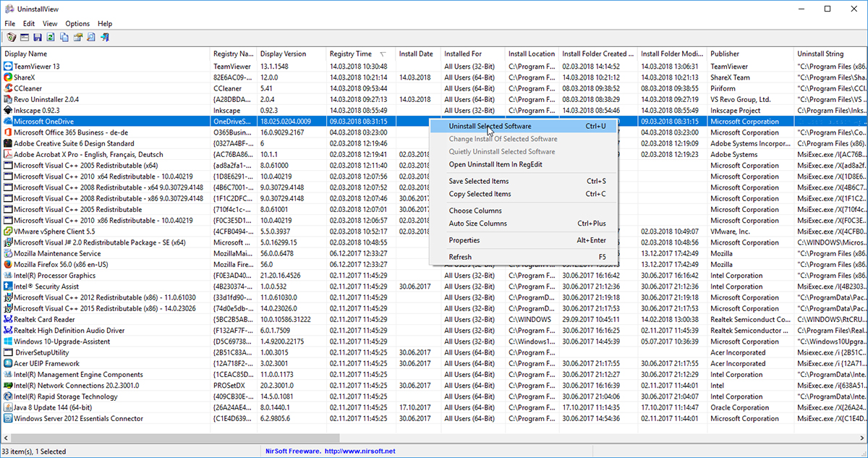Open the Edit menu
Image resolution: width=868 pixels, height=458 pixels.
tap(29, 24)
